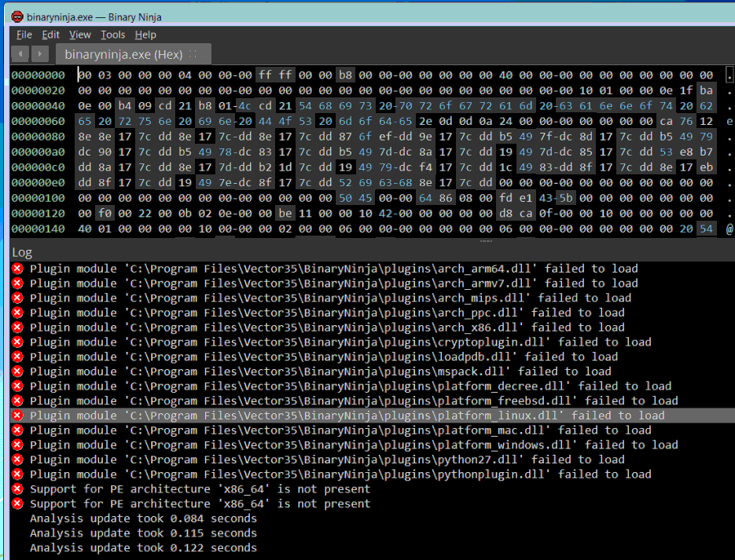
Task: Open the Edit menu
Action: click(50, 35)
